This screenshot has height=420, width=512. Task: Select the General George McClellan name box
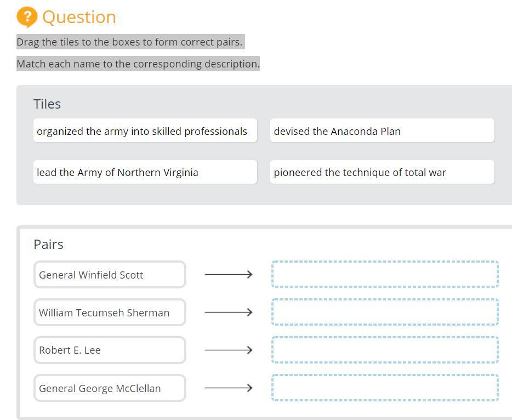click(110, 388)
